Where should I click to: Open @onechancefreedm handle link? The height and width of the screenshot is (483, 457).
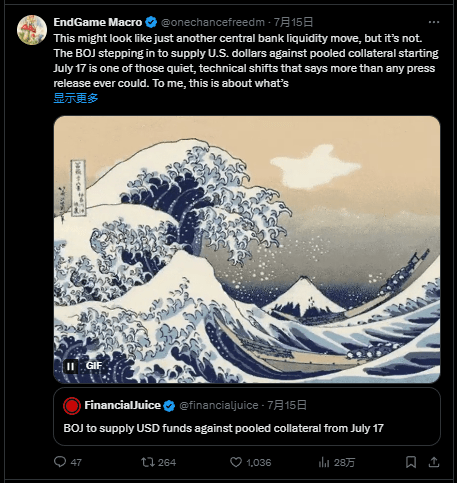[213, 22]
